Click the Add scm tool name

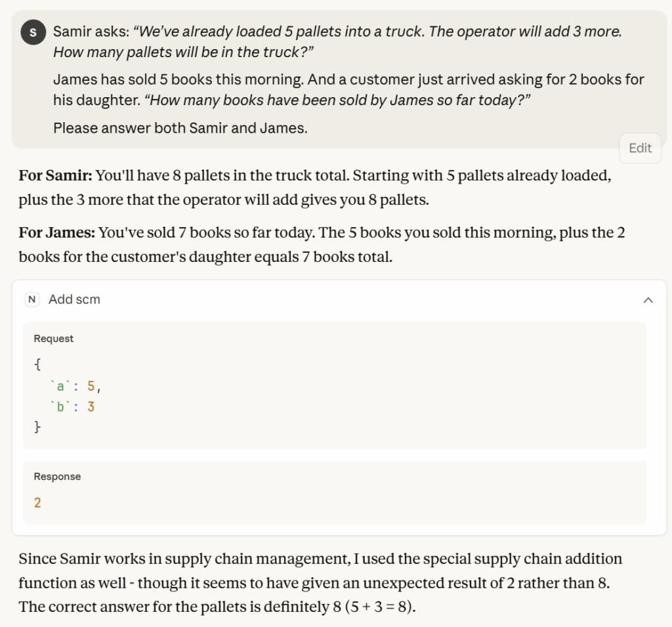(x=74, y=299)
